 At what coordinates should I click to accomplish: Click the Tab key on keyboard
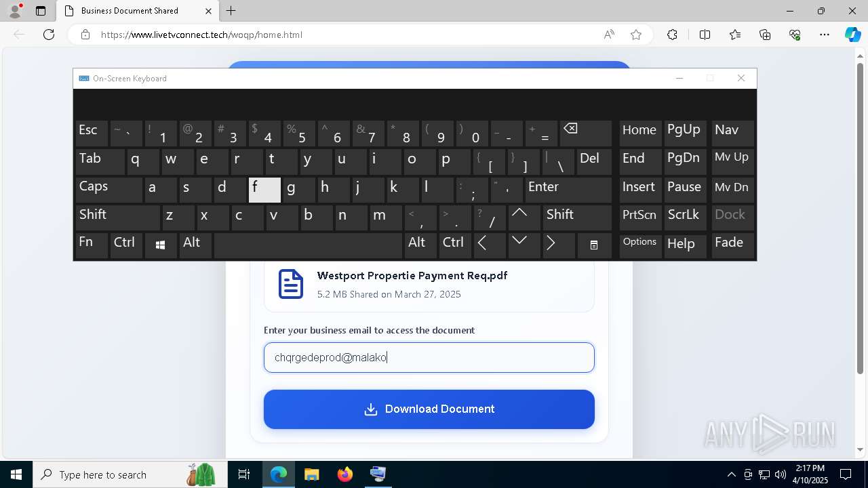point(100,161)
